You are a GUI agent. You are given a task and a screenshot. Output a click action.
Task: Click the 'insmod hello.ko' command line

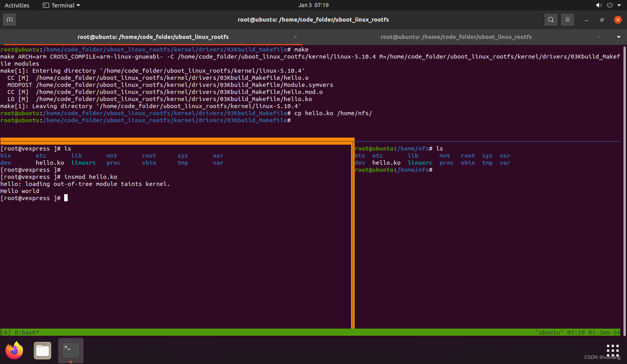[x=59, y=177]
